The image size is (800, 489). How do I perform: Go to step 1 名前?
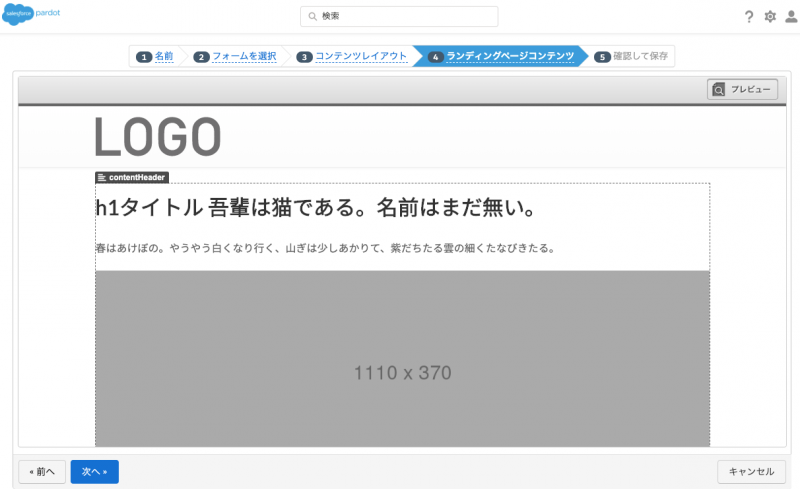click(164, 56)
